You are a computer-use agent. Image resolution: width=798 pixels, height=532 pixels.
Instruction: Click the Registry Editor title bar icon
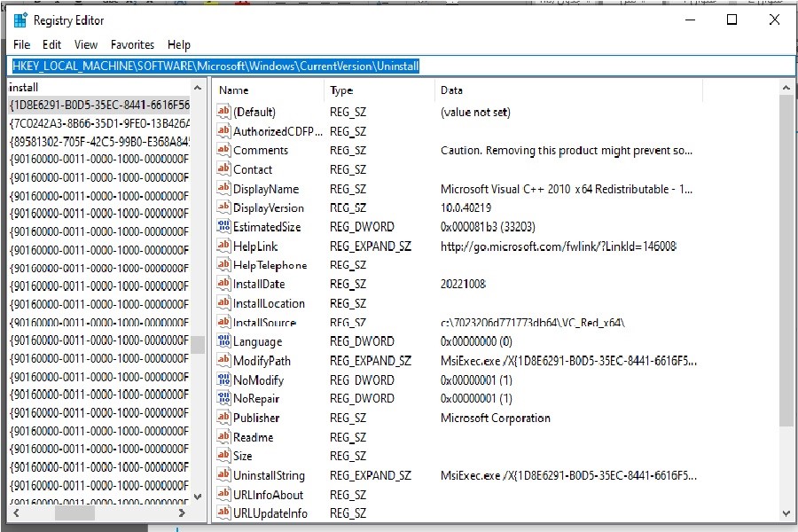[20, 20]
